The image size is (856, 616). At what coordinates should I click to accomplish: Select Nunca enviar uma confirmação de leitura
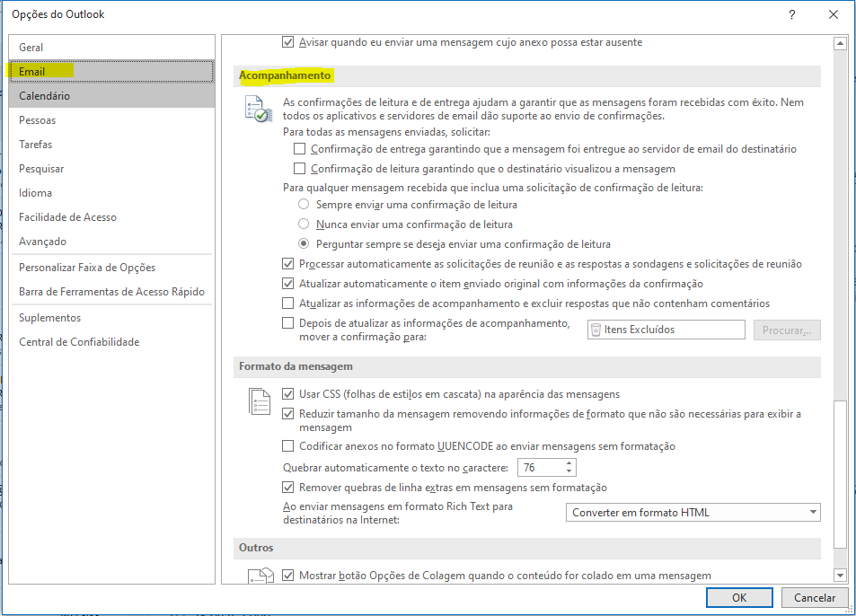pyautogui.click(x=304, y=224)
